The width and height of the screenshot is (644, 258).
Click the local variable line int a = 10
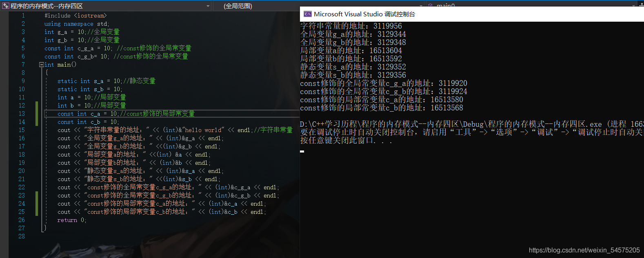92,97
